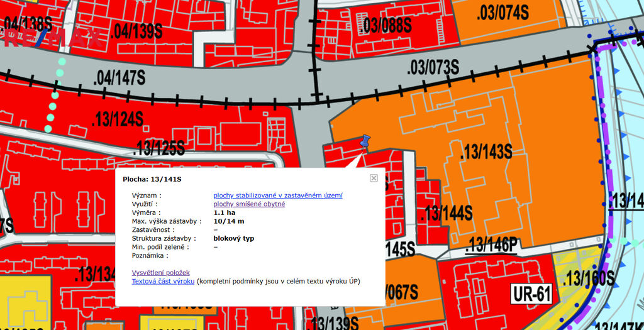Select the red block labeled .04/139S
This screenshot has width=644, height=330.
pos(136,30)
